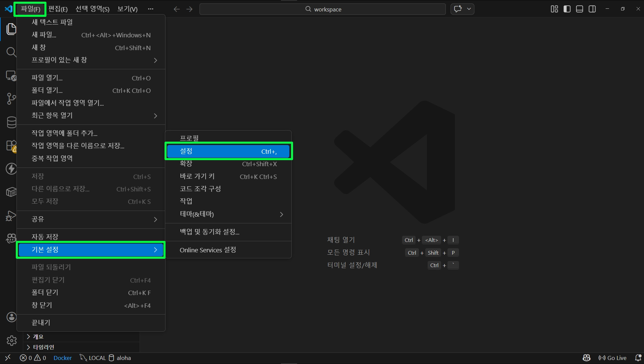This screenshot has width=644, height=364.
Task: Show more menus with the ellipsis
Action: pyautogui.click(x=150, y=9)
